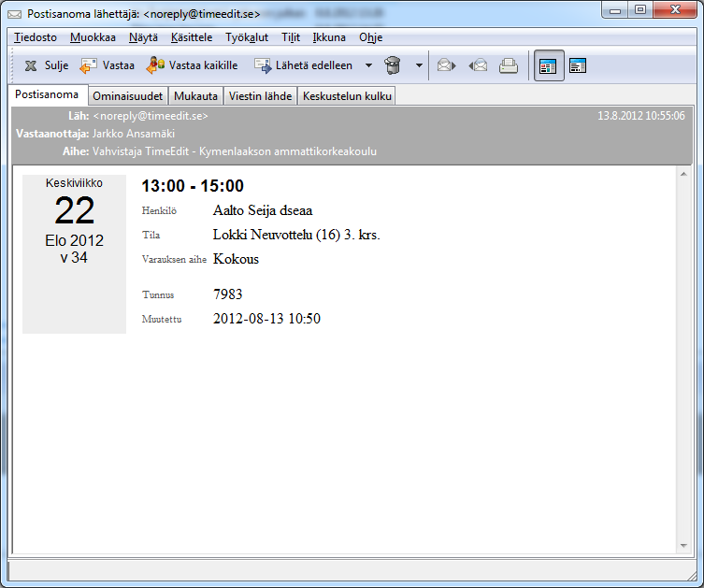Open the dropdown arrow beside trash icon
The image size is (704, 588).
pos(419,65)
